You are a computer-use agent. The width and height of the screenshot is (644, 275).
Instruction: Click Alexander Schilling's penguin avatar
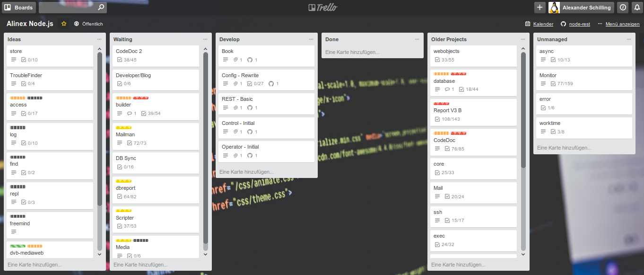pos(554,7)
